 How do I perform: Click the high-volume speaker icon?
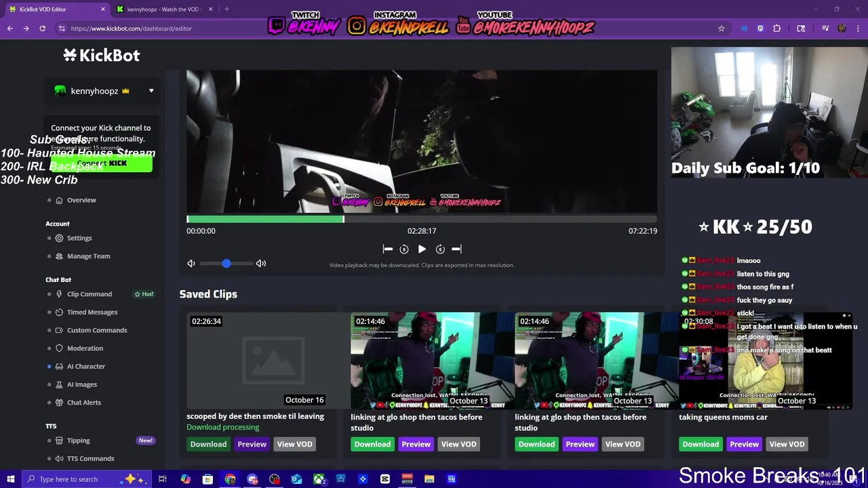(261, 264)
